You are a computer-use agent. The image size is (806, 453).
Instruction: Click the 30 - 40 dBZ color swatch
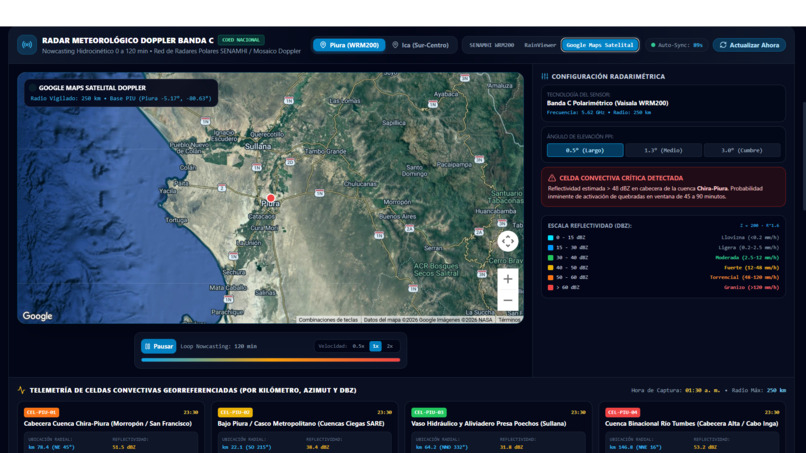tap(551, 258)
